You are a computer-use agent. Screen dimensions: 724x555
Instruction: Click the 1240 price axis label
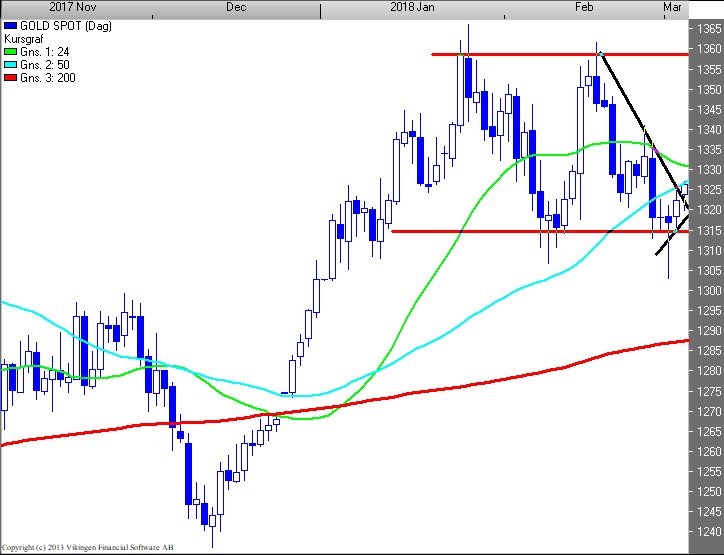tap(708, 532)
